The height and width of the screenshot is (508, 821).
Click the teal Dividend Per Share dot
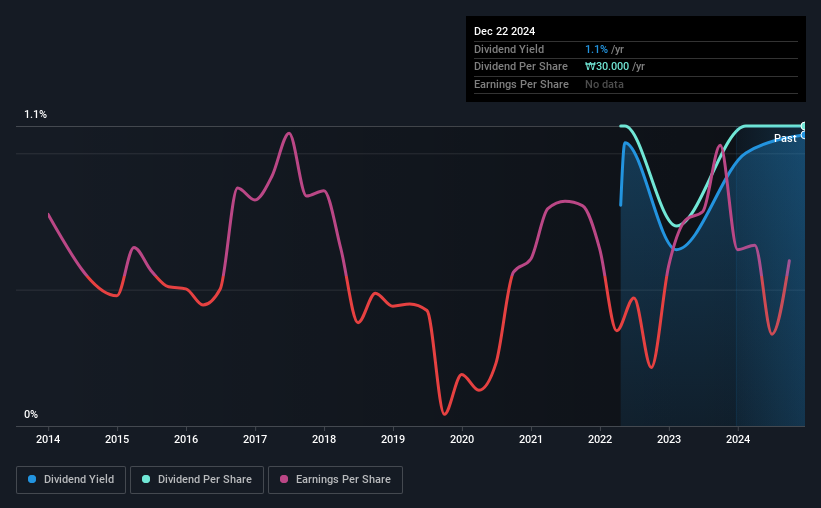tap(146, 479)
